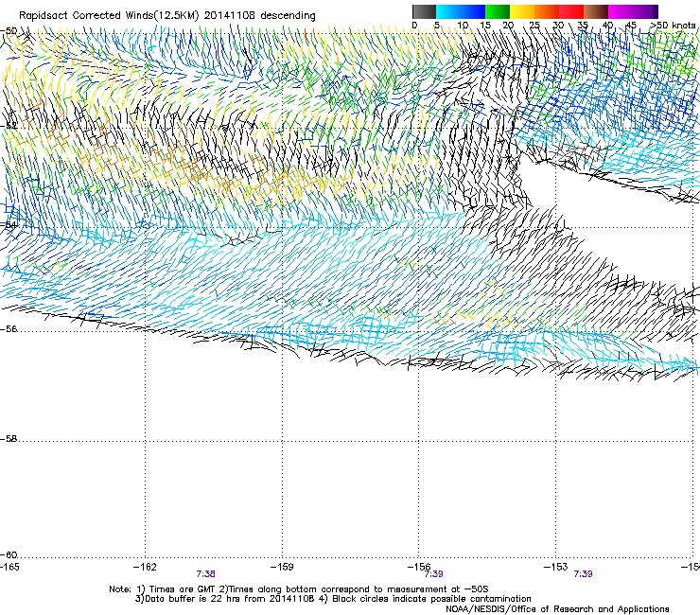Click the -56 latitude axis label
The image size is (700, 615).
9,328
